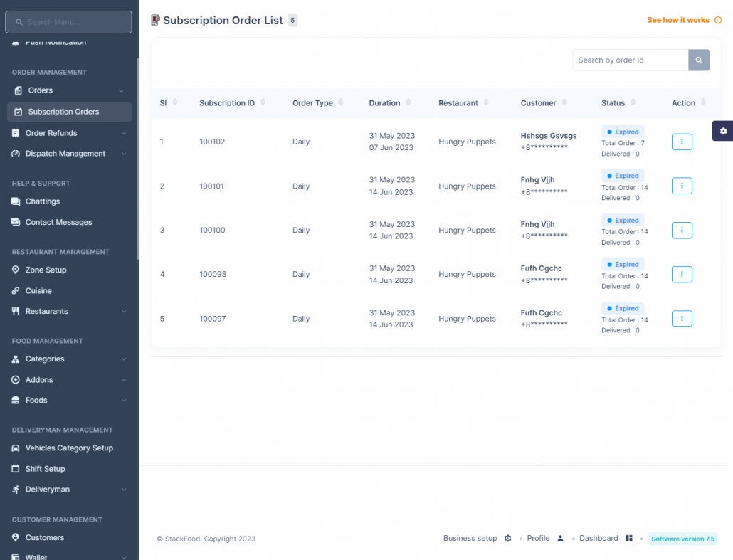
Task: Click Hungry Puppets in row 100097
Action: pos(467,319)
